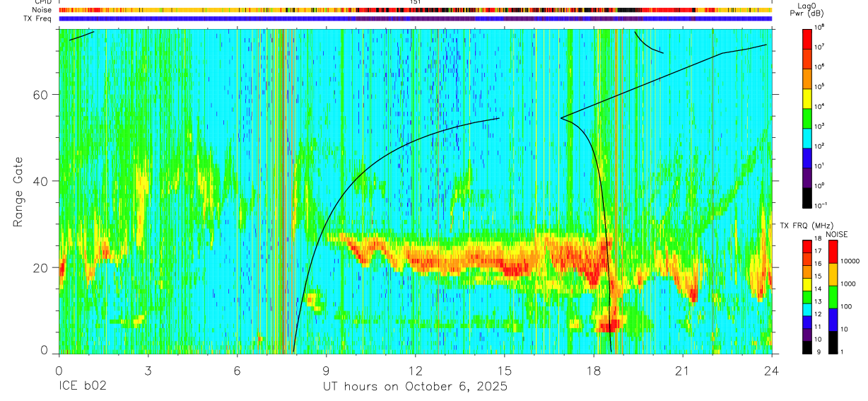Click the '15' tick label on the UT hours axis

pyautogui.click(x=505, y=370)
